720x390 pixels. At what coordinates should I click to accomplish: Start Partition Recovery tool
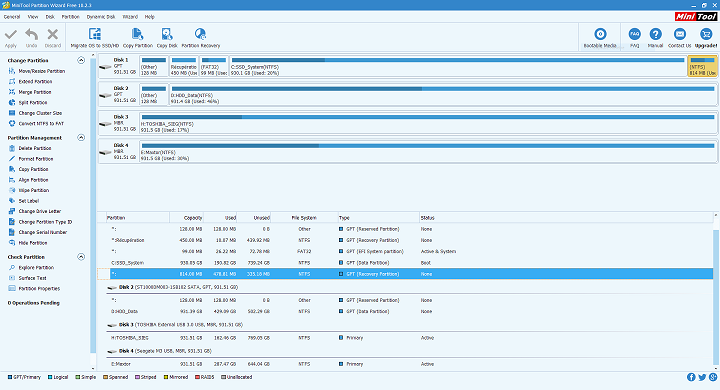(x=201, y=38)
